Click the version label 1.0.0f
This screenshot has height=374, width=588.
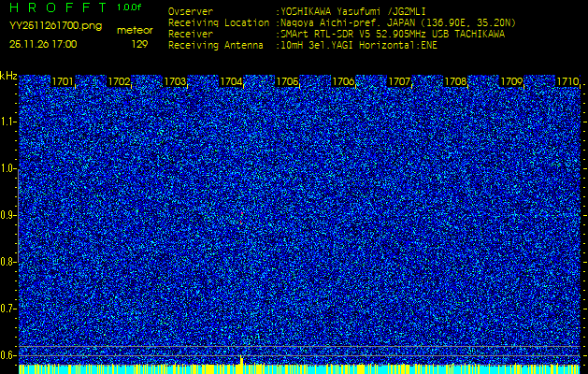129,7
